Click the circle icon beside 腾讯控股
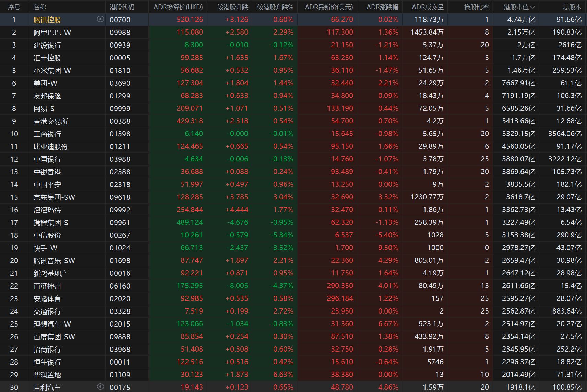 100,19
